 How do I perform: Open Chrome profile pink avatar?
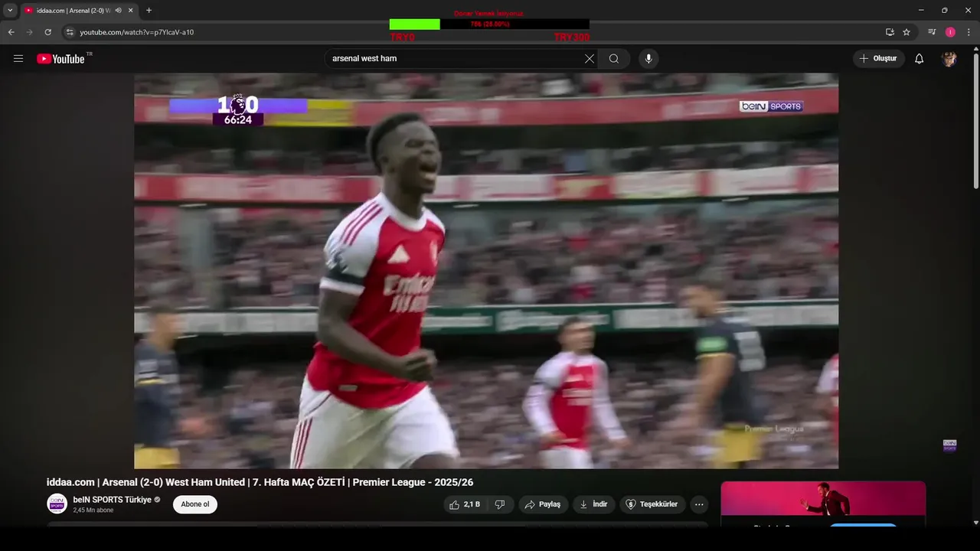point(950,32)
